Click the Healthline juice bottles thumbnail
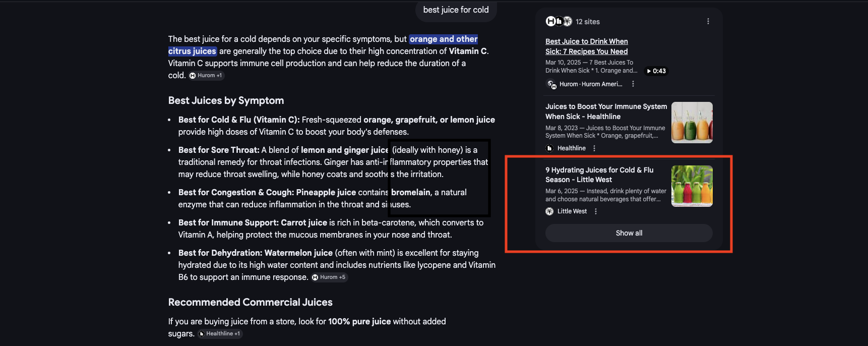 point(692,123)
